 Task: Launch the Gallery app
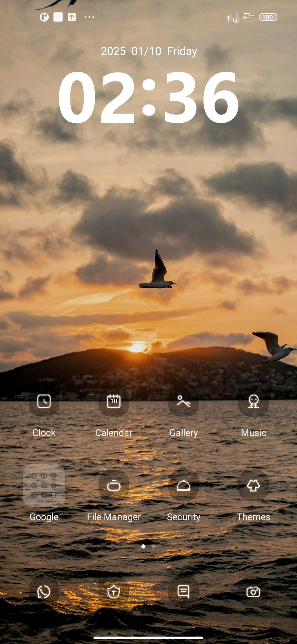coord(184,401)
